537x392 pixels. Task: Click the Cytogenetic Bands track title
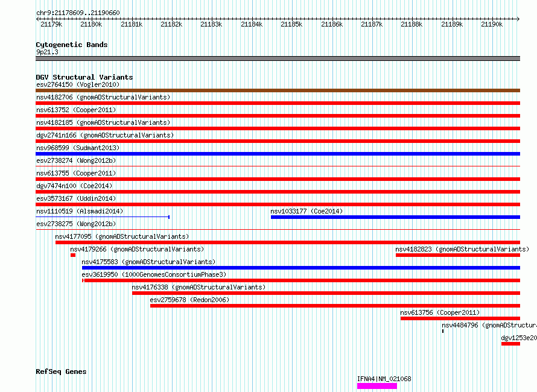(72, 45)
